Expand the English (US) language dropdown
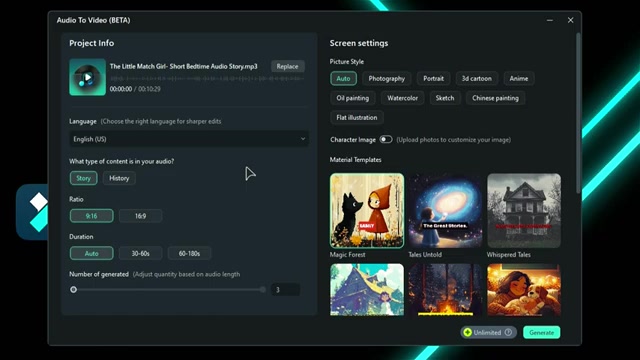The width and height of the screenshot is (640, 360). pyautogui.click(x=189, y=139)
